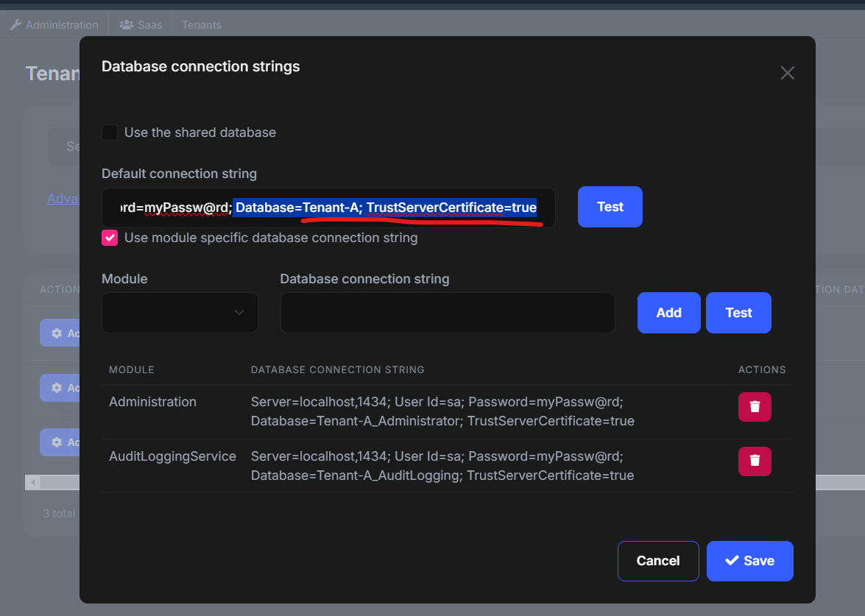Delete the AuditLoggingService module connection string
865x616 pixels.
[x=755, y=461]
